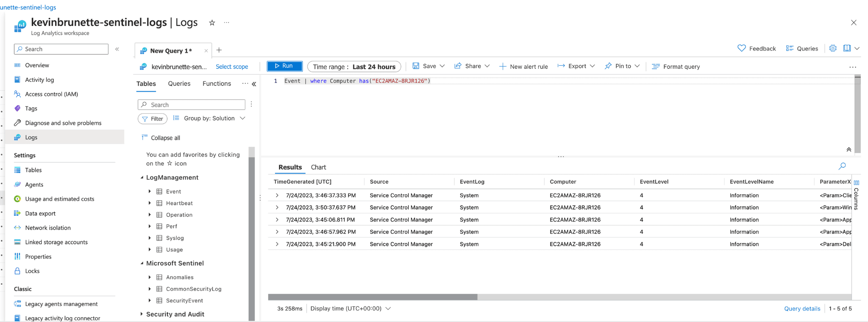868x322 pixels.
Task: Click the horizontal results scrollbar
Action: (373, 297)
